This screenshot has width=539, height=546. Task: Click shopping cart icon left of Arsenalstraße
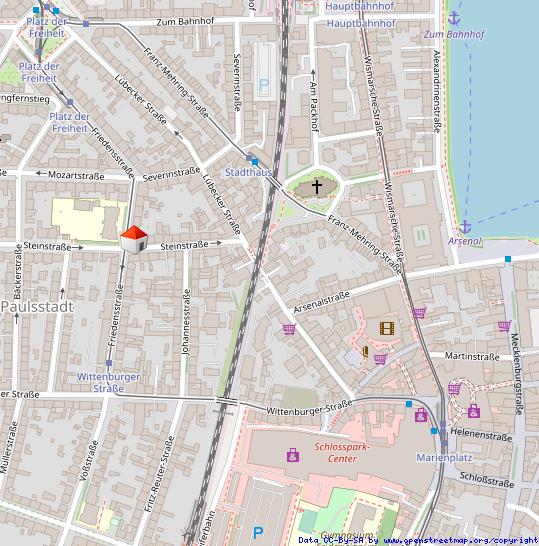click(x=289, y=329)
